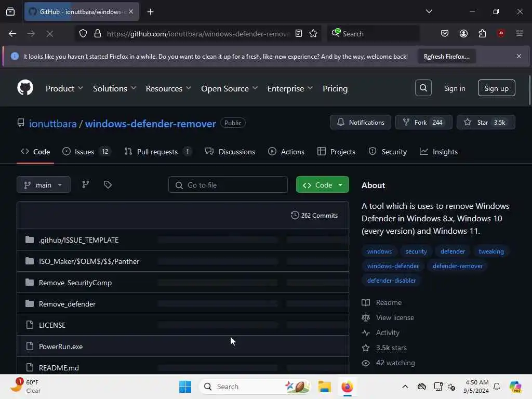Expand the Solutions menu
The height and width of the screenshot is (399, 532).
(115, 88)
